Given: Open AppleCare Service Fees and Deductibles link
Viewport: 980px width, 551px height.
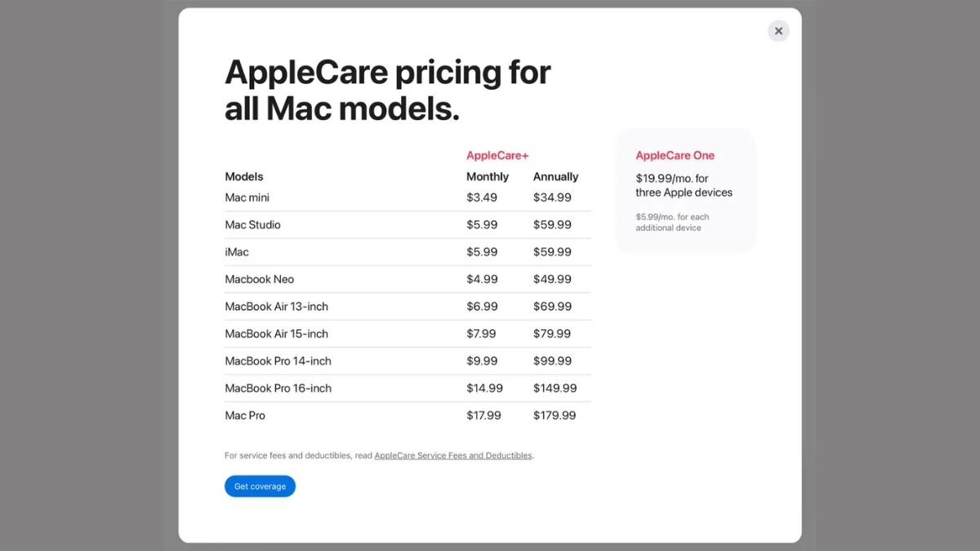Looking at the screenshot, I should click(452, 455).
